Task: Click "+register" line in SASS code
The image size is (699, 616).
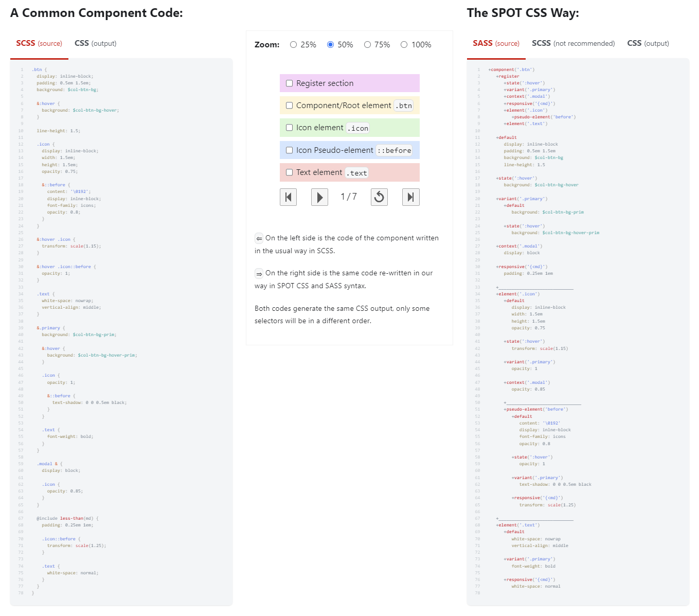Action: point(508,76)
